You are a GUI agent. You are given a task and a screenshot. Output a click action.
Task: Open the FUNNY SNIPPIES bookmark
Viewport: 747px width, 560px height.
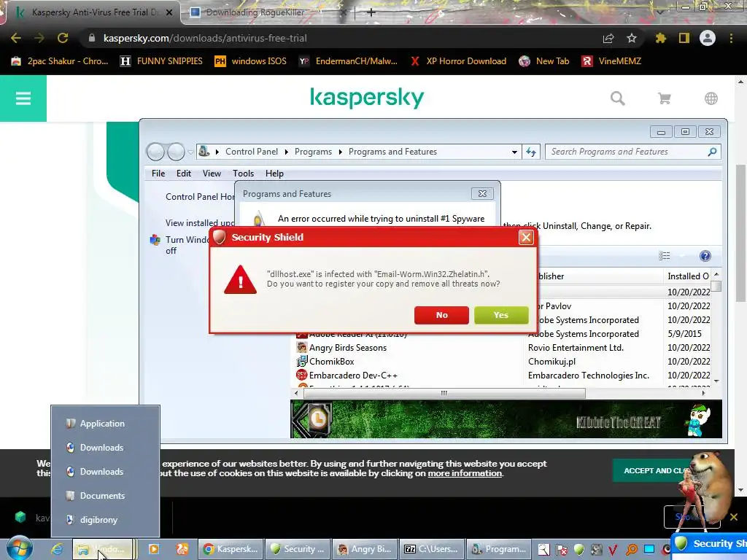coord(161,61)
